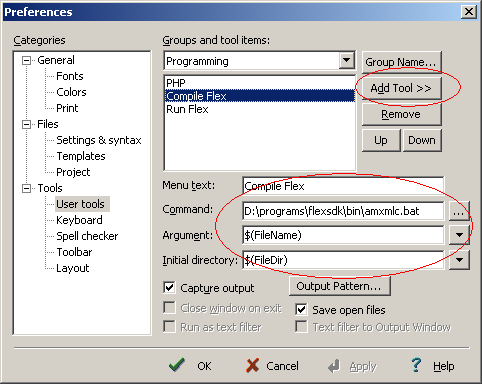Collapse the Files tree node
Screen dimensions: 482x384
26,125
